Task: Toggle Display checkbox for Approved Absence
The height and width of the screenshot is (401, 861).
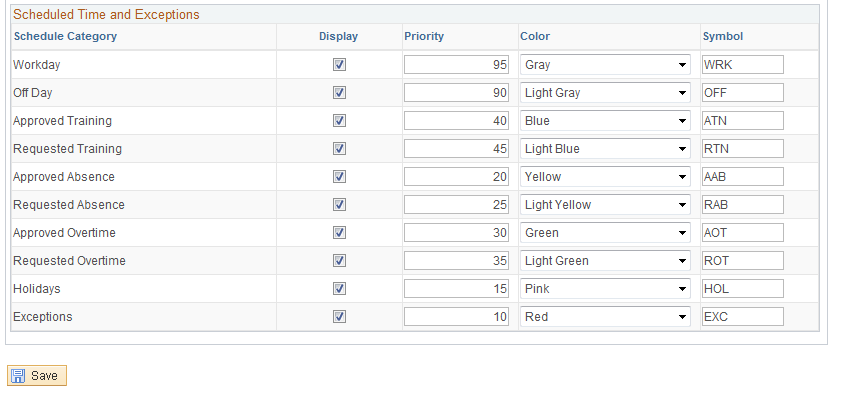Action: tap(339, 177)
